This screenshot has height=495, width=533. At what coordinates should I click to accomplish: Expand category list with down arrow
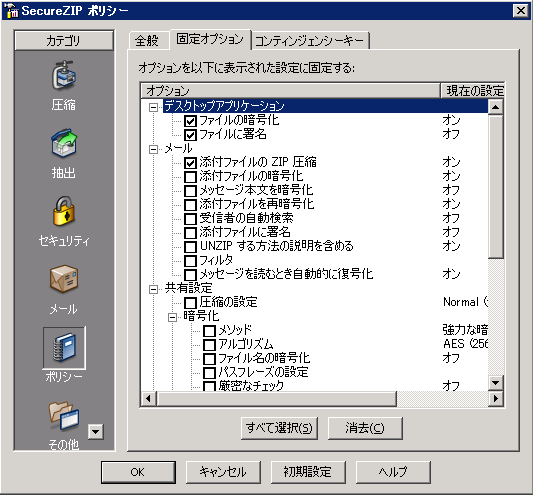click(96, 432)
